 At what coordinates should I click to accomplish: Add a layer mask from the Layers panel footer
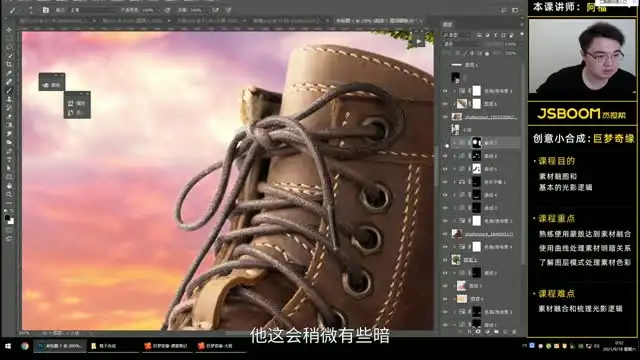click(478, 332)
